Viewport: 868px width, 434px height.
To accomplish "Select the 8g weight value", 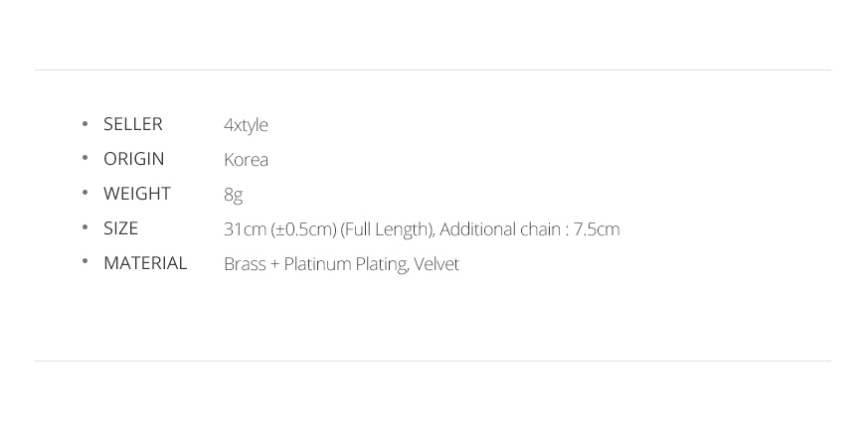I will [x=233, y=195].
